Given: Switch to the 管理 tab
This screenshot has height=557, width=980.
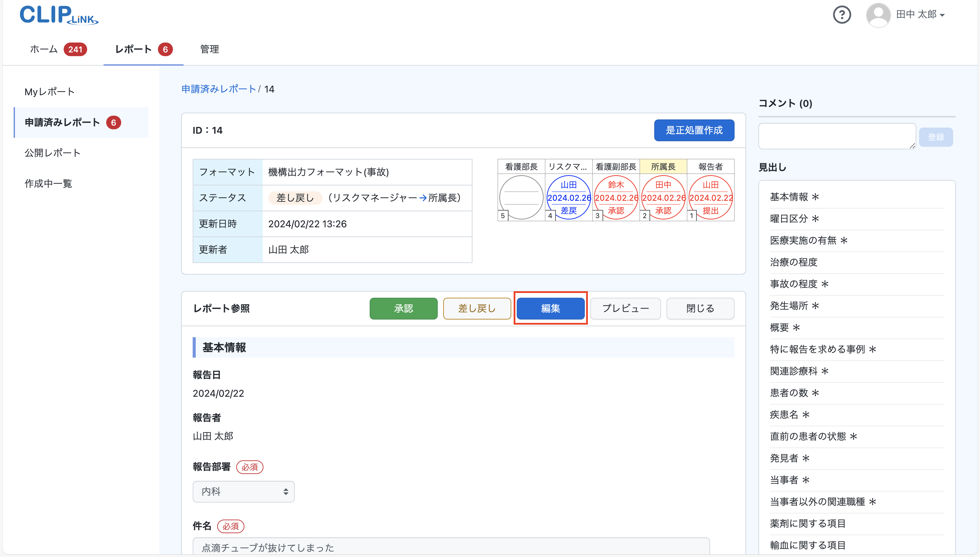Looking at the screenshot, I should coord(209,49).
